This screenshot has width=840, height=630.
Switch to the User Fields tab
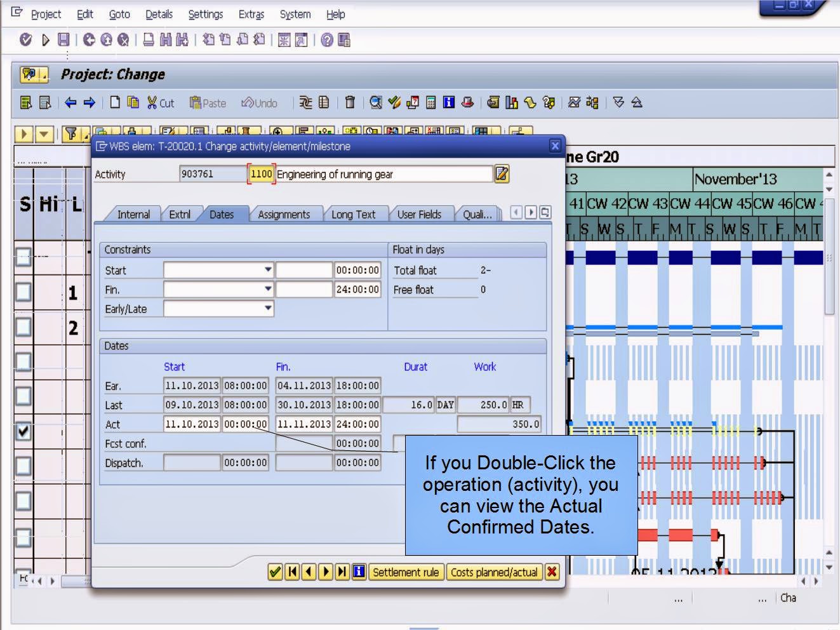[x=419, y=215]
